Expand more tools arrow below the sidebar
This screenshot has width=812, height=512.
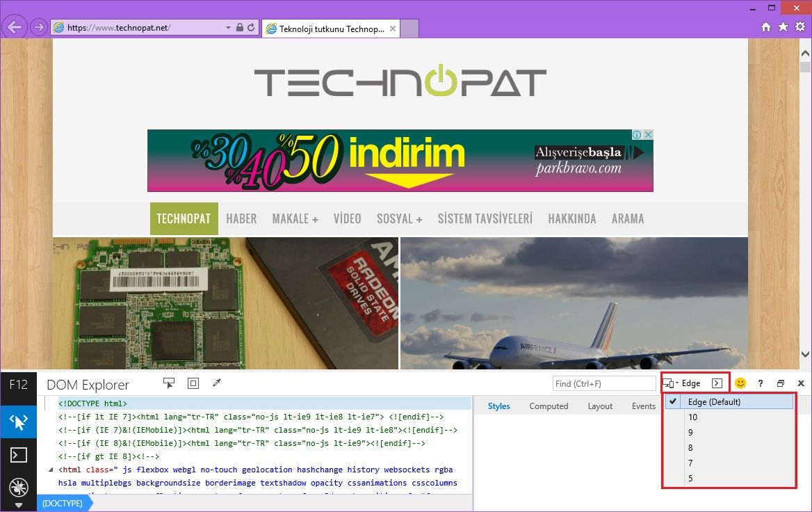click(x=18, y=505)
